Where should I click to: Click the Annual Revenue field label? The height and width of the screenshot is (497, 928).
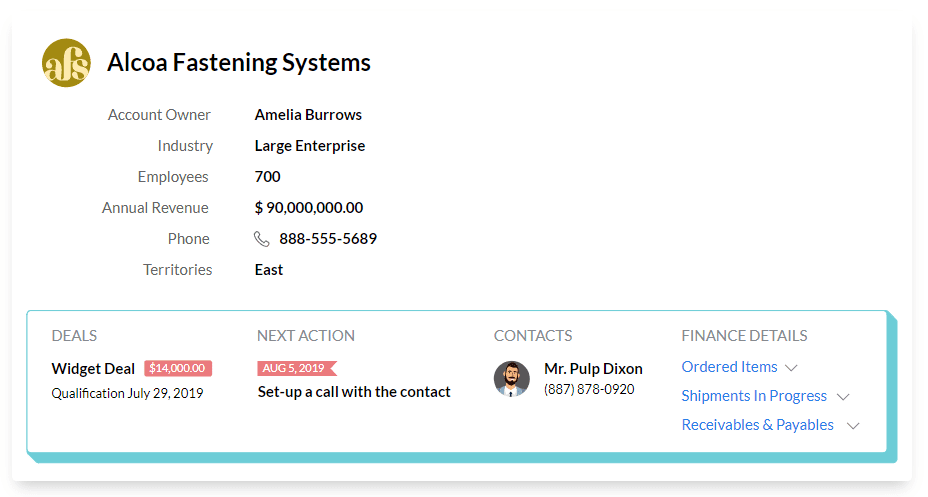(x=155, y=208)
